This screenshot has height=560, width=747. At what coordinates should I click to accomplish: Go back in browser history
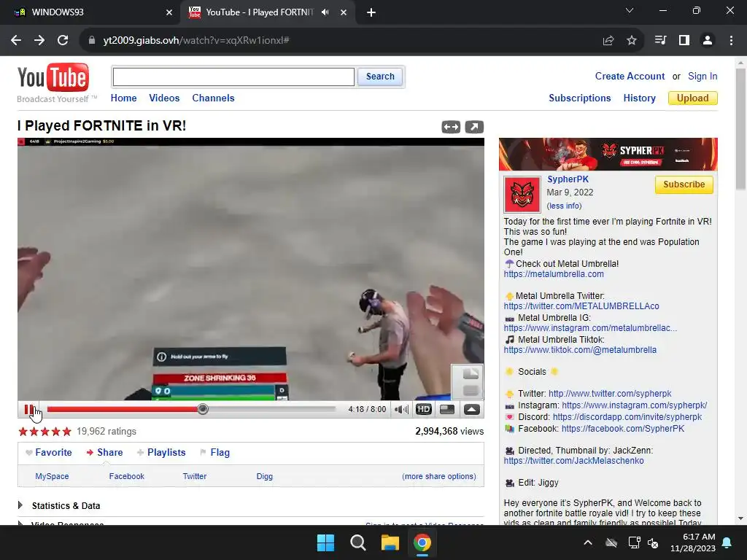pyautogui.click(x=16, y=41)
